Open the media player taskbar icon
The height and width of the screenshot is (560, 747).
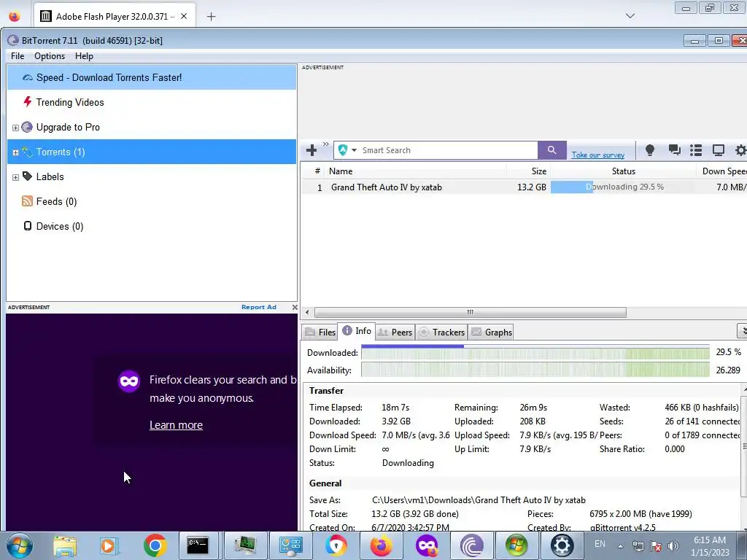[x=109, y=546]
